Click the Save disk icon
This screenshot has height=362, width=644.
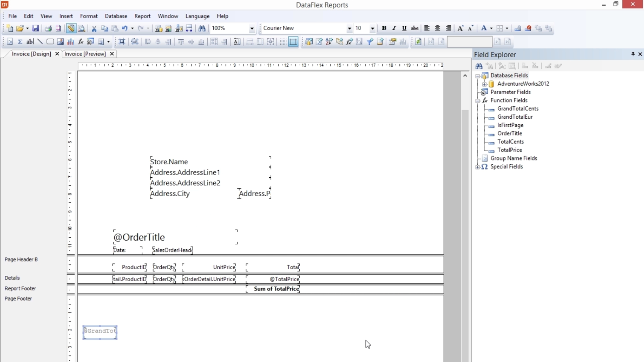[36, 28]
